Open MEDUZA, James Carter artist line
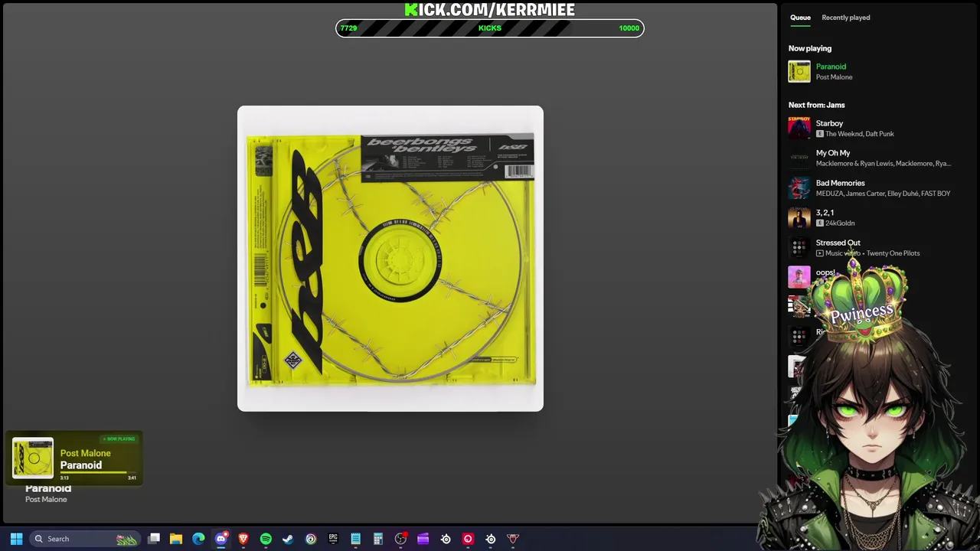This screenshot has width=980, height=551. coord(883,194)
